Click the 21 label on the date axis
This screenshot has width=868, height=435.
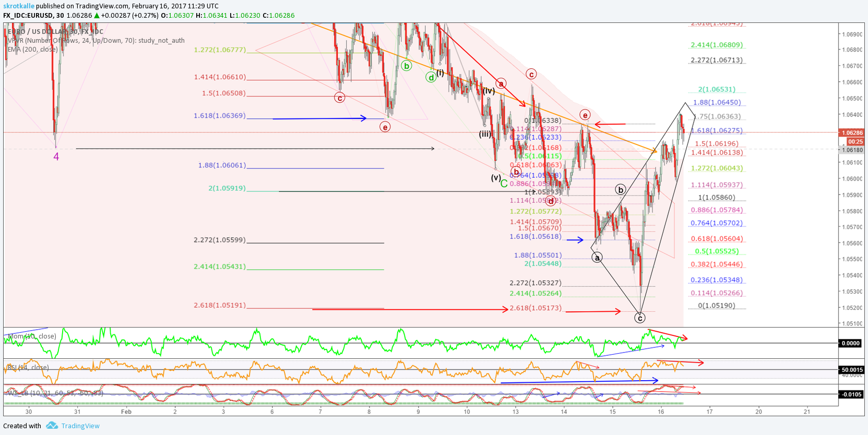pos(807,412)
